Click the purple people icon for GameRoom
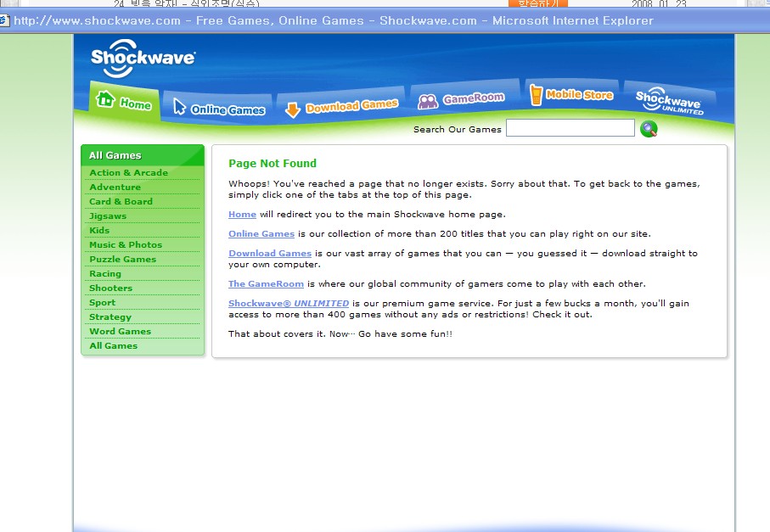Image resolution: width=770 pixels, height=532 pixels. tap(428, 101)
